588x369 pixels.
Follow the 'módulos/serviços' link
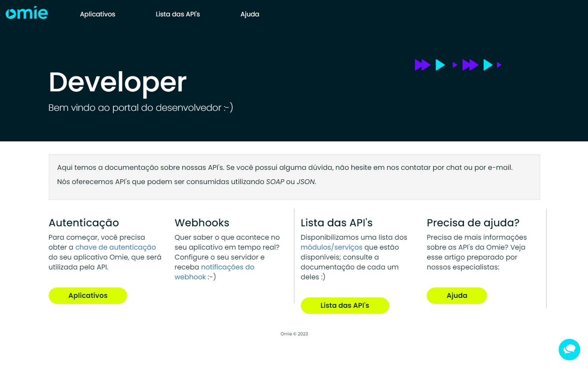point(332,247)
